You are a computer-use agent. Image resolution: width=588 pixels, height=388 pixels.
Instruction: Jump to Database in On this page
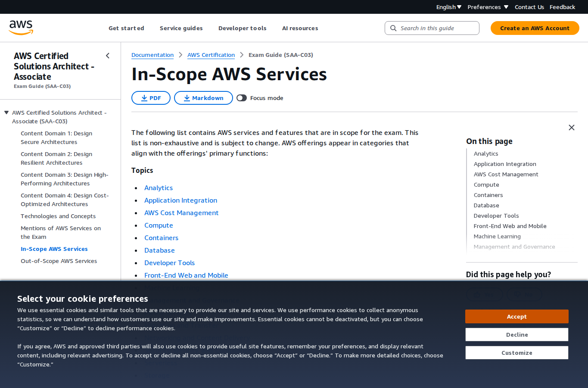[x=486, y=205]
